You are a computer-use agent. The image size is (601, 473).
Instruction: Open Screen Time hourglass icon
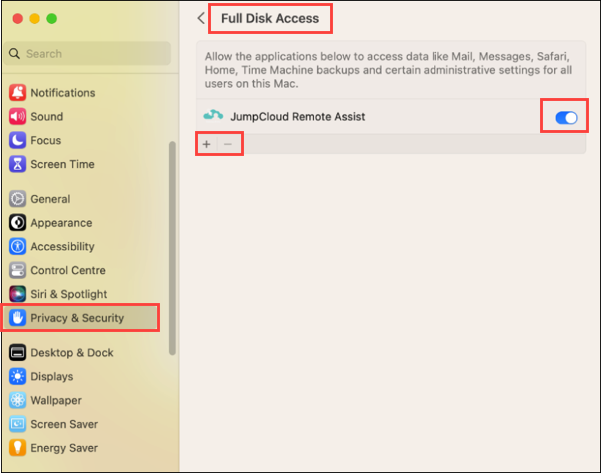coord(17,165)
